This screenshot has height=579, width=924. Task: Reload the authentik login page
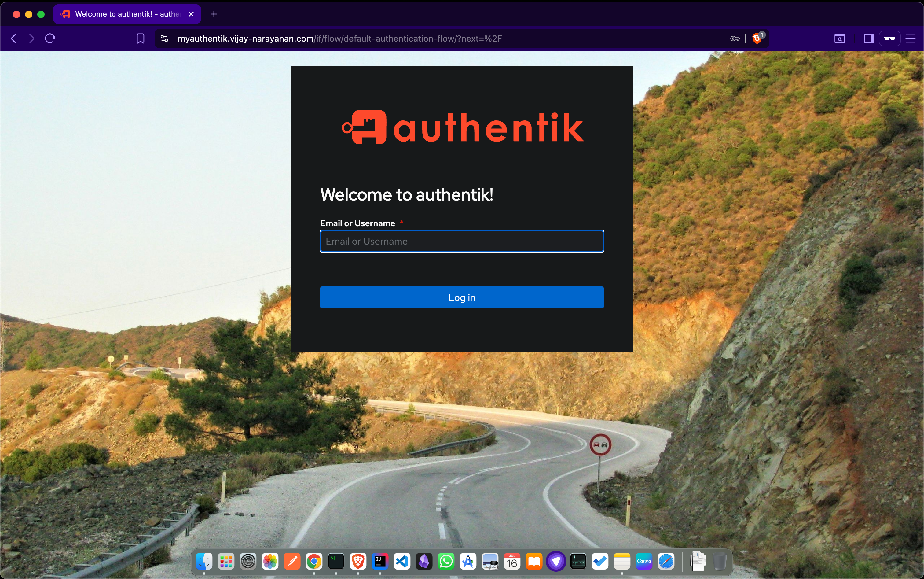click(x=50, y=38)
